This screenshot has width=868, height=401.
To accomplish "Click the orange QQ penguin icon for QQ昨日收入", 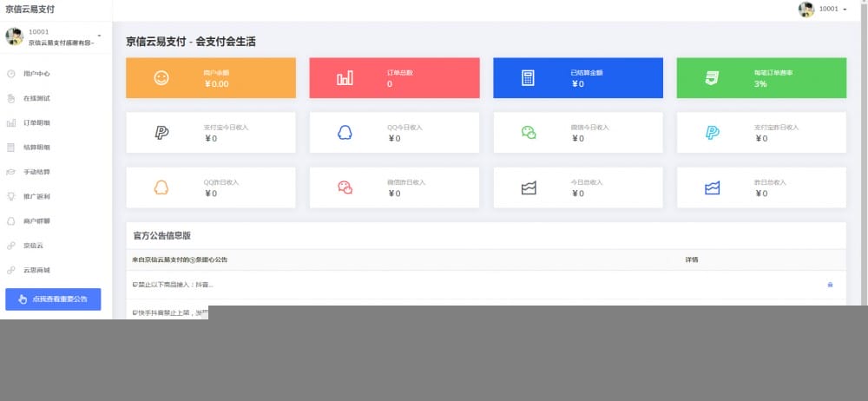I will (x=161, y=187).
